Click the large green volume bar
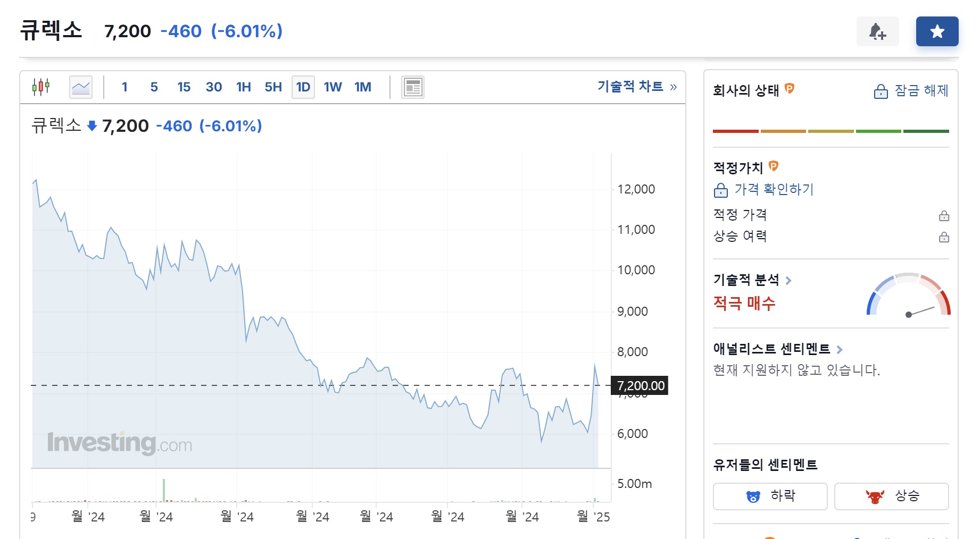This screenshot has width=980, height=539. [164, 490]
